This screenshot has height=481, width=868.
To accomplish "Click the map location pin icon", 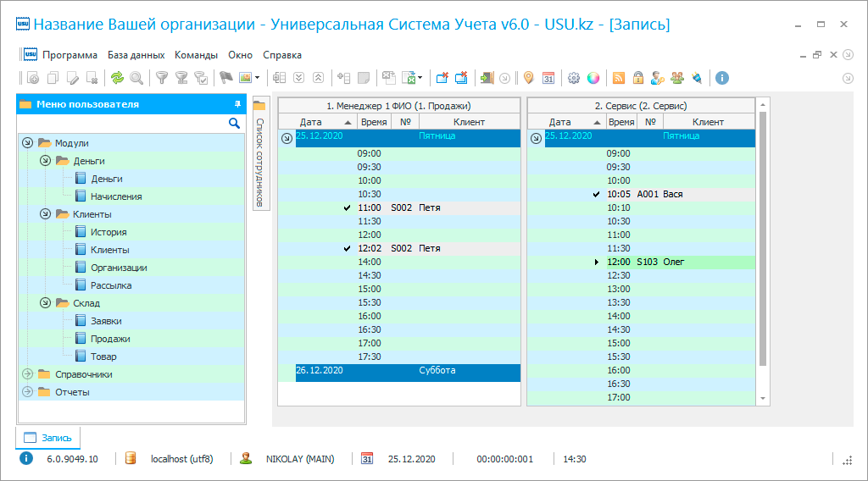I will pyautogui.click(x=529, y=78).
